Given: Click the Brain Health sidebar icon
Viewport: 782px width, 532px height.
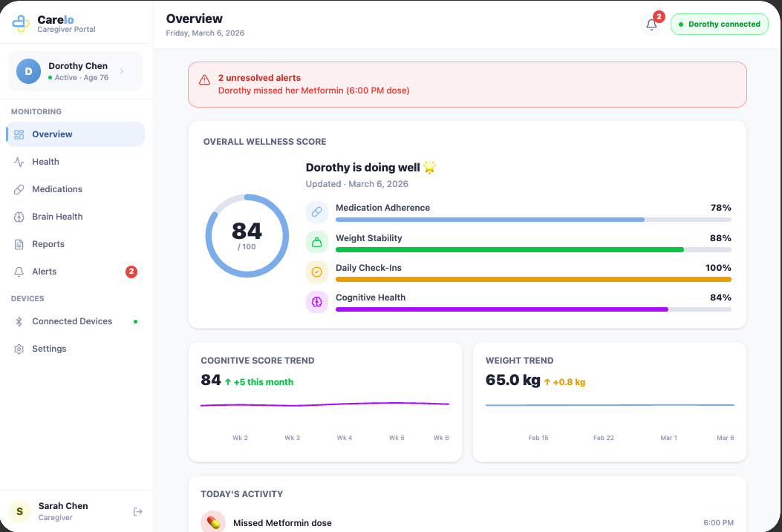Looking at the screenshot, I should tap(20, 217).
